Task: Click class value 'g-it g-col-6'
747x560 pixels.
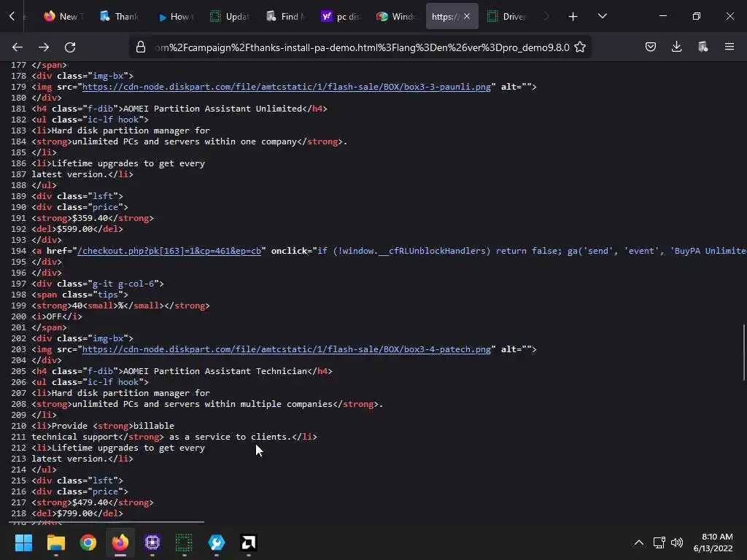Action: pyautogui.click(x=123, y=284)
